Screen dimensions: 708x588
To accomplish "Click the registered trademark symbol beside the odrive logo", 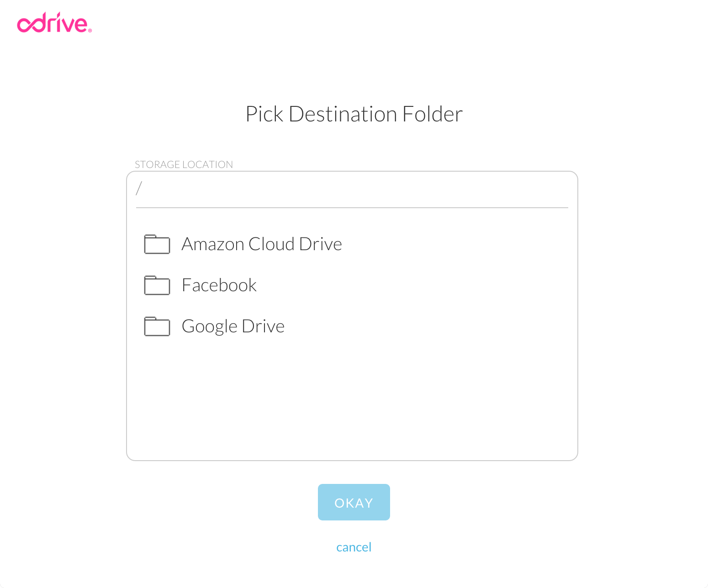I will [90, 31].
